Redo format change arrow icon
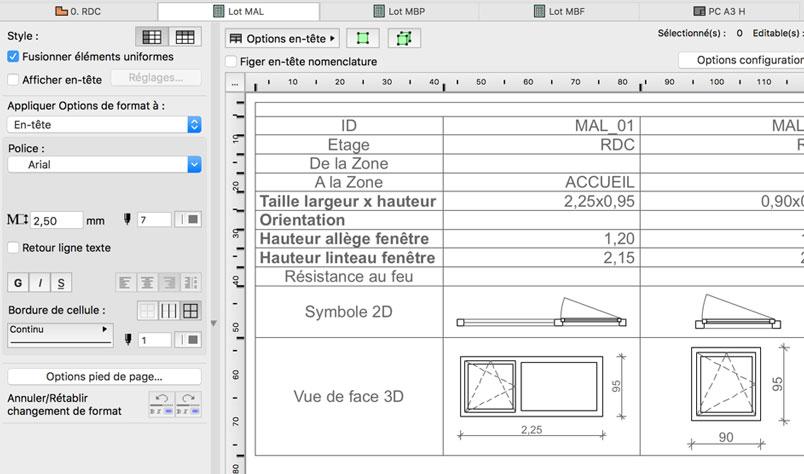 point(188,404)
